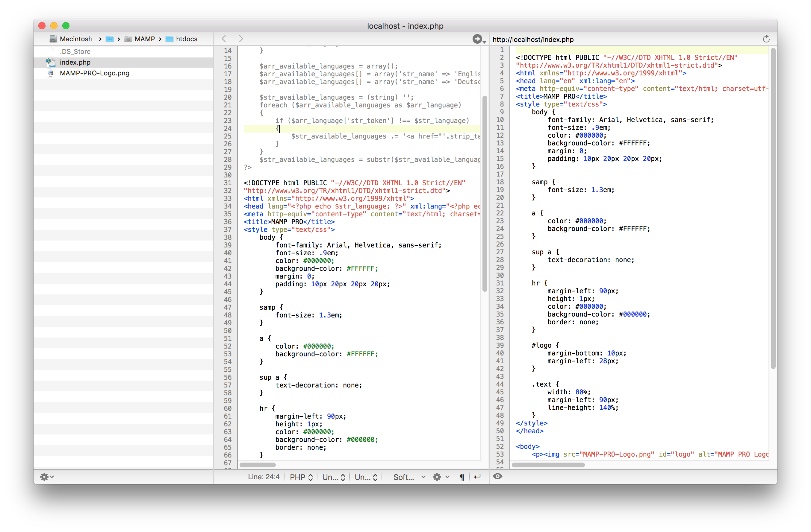
Task: Click the editor vertical scrollbar
Action: pyautogui.click(x=485, y=193)
